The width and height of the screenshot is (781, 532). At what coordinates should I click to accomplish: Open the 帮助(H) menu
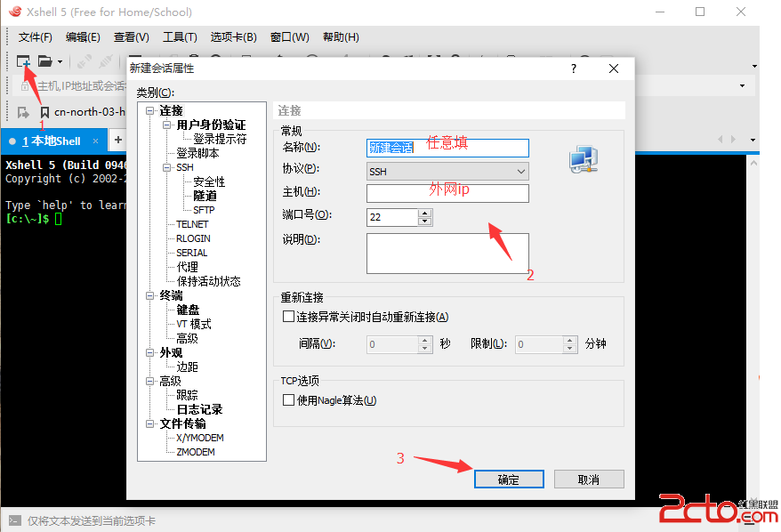pos(341,37)
